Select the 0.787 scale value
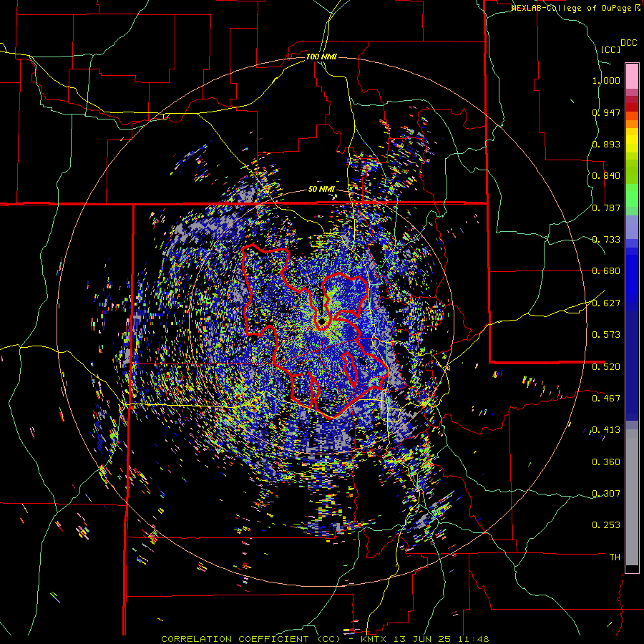The width and height of the screenshot is (644, 644). point(606,208)
